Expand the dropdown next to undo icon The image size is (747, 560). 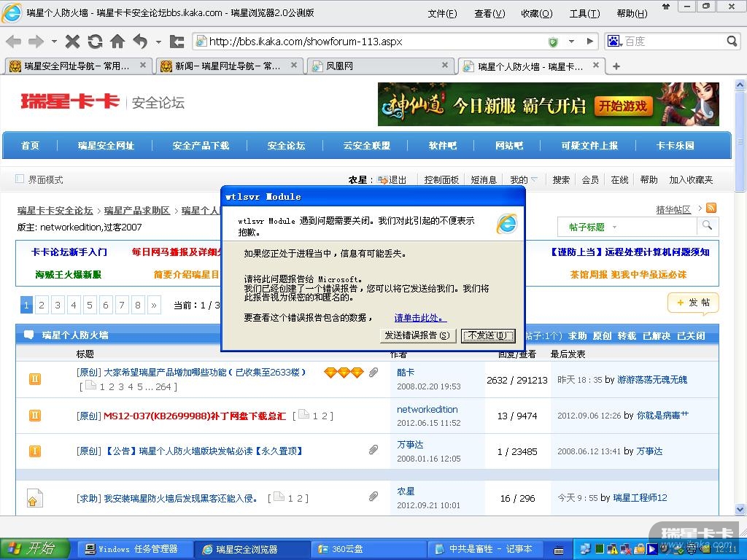point(158,42)
